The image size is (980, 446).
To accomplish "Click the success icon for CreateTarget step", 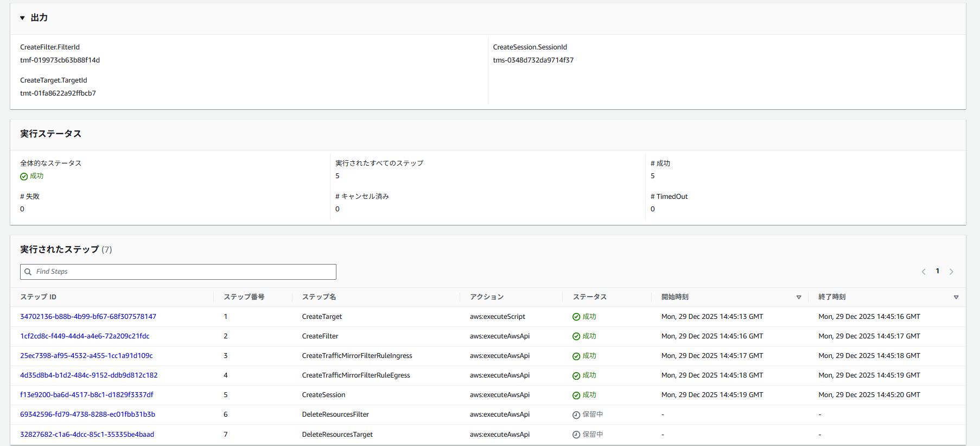I will [x=576, y=317].
